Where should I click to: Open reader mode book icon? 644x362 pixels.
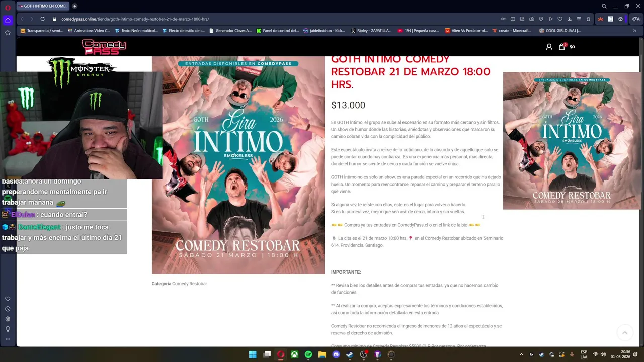click(x=513, y=19)
